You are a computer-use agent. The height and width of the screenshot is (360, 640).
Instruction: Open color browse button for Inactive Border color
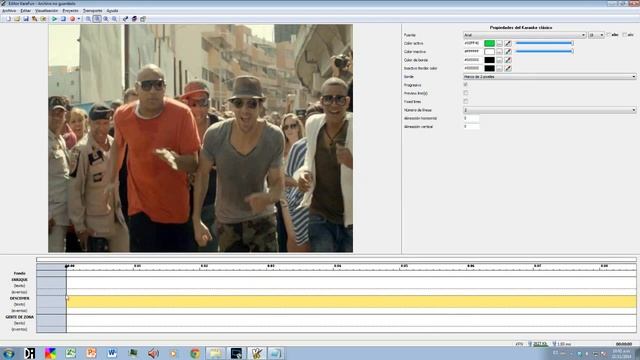[x=499, y=68]
